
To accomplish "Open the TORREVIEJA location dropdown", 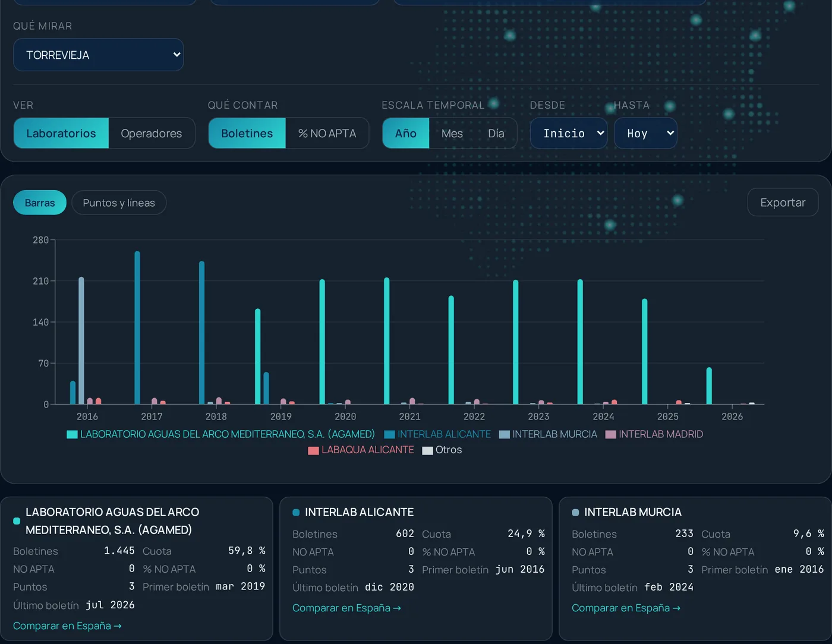I will tap(98, 55).
